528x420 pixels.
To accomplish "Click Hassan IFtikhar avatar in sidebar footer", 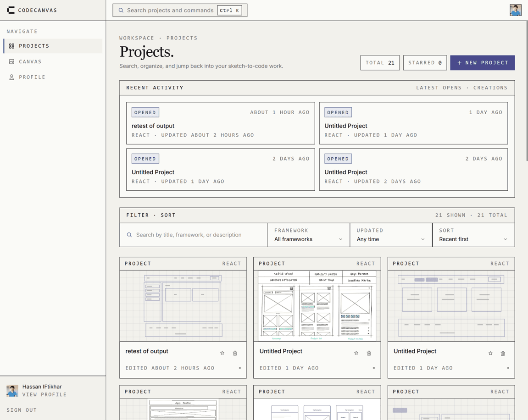I will tap(12, 390).
